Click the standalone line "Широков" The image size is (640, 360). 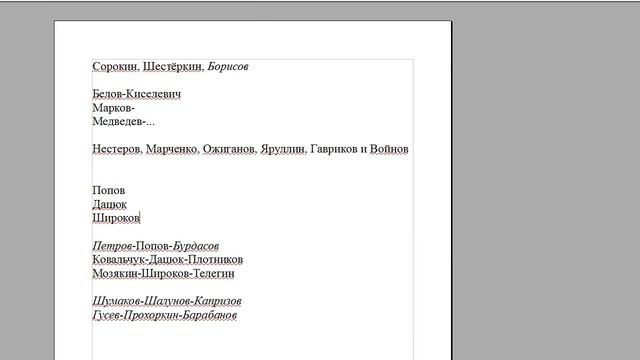click(x=116, y=218)
